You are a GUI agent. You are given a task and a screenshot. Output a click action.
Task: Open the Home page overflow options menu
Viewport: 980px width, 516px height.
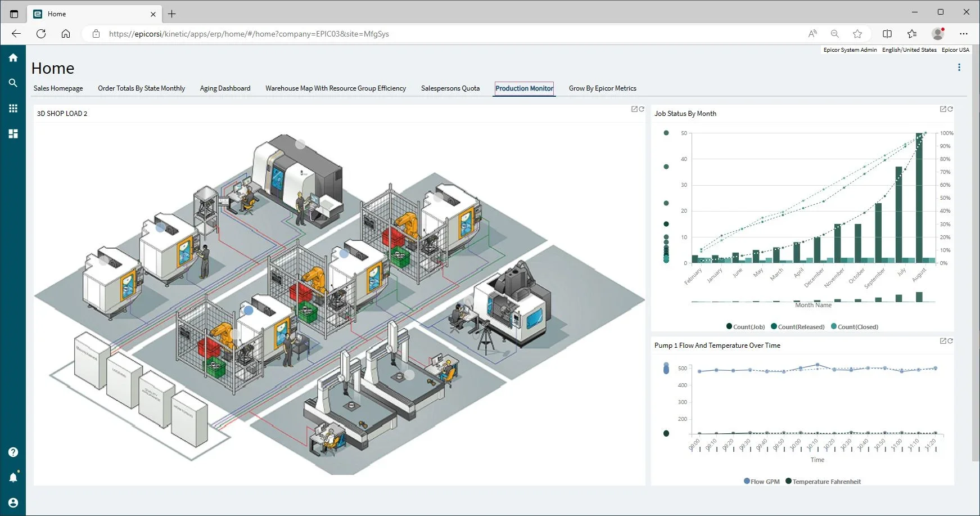959,68
